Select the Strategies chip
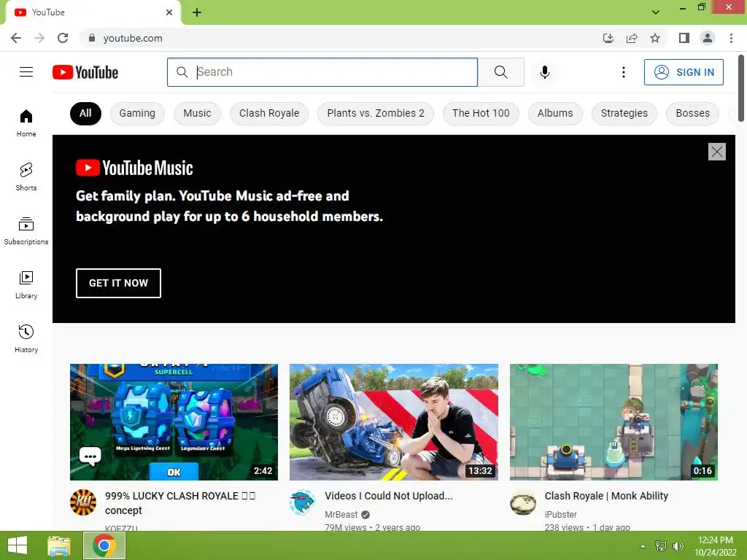The image size is (747, 560). 624,113
